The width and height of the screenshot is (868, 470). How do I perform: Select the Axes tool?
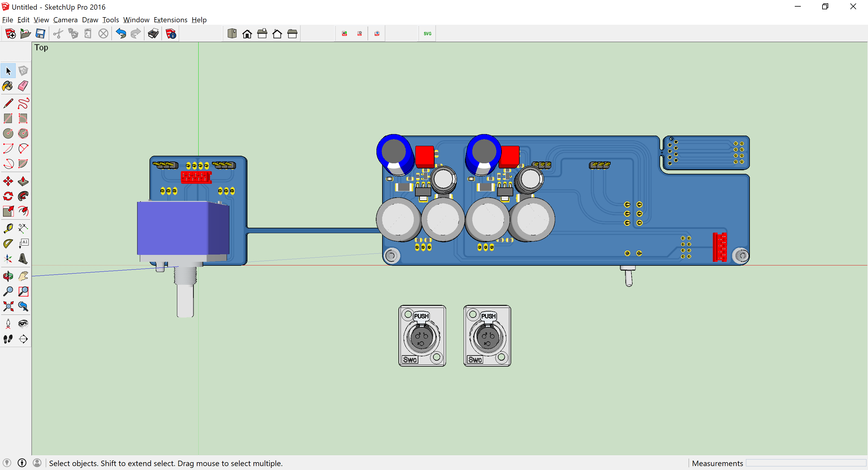tap(8, 258)
